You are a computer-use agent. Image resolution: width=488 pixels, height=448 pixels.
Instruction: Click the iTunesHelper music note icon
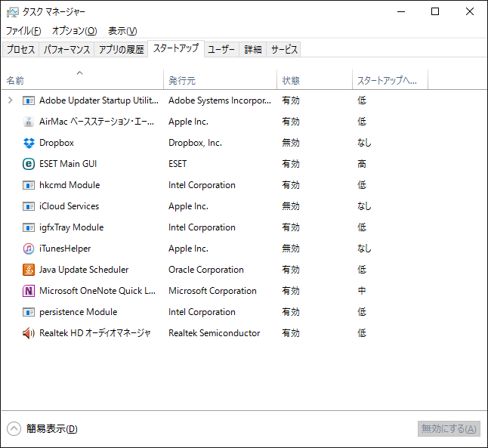pyautogui.click(x=29, y=249)
